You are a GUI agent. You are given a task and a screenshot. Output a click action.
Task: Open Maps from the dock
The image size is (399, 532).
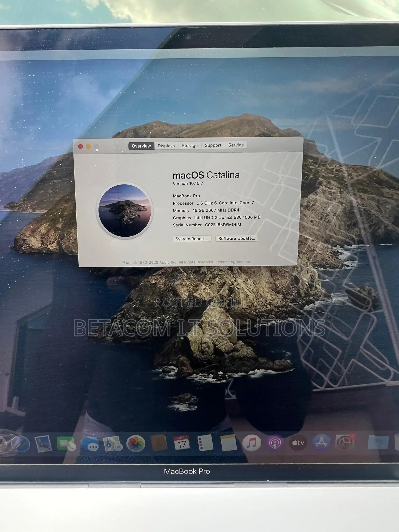click(113, 444)
